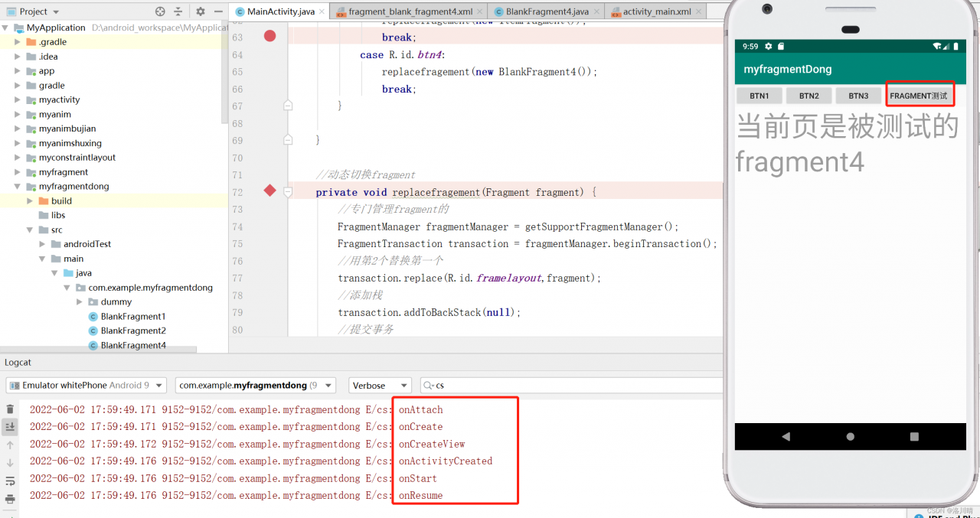Image resolution: width=980 pixels, height=518 pixels.
Task: Click the onCreateView log entry
Action: click(432, 445)
